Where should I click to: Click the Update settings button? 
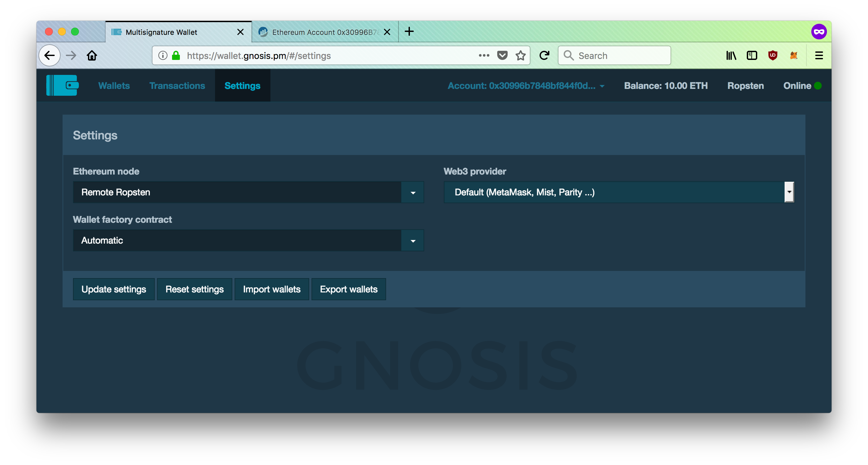tap(114, 289)
